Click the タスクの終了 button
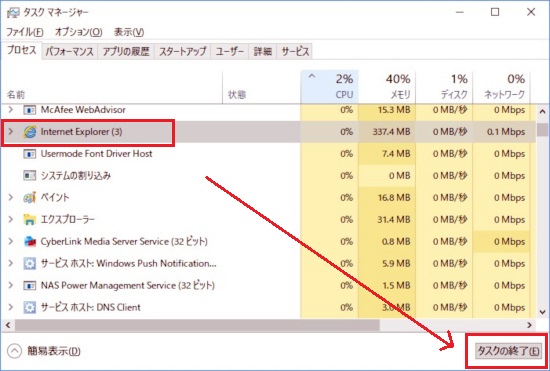 [508, 351]
